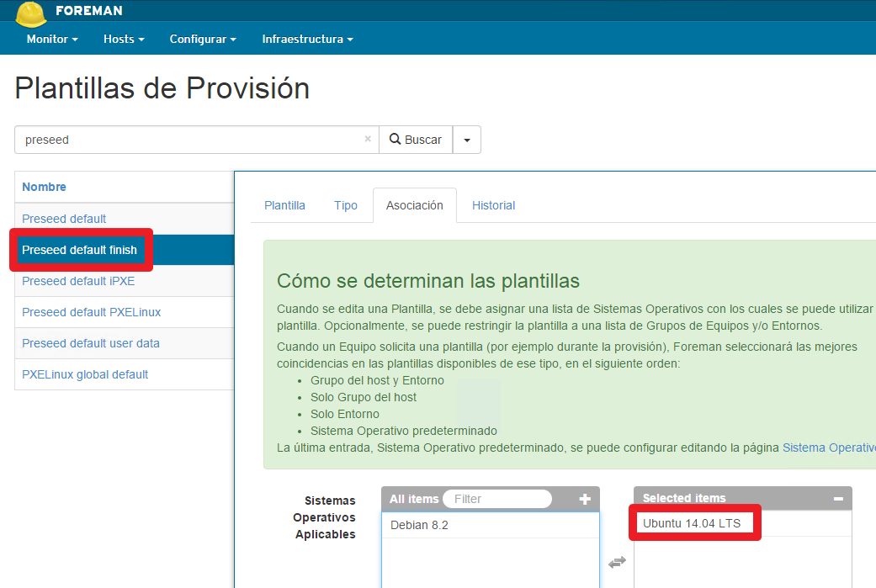
Task: Click the FOREMAN title text
Action: coord(89,11)
